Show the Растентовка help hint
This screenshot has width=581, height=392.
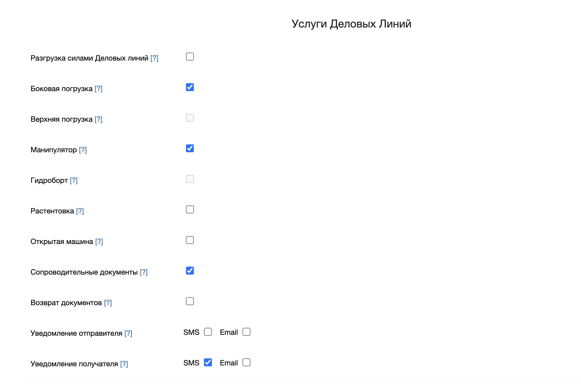80,211
